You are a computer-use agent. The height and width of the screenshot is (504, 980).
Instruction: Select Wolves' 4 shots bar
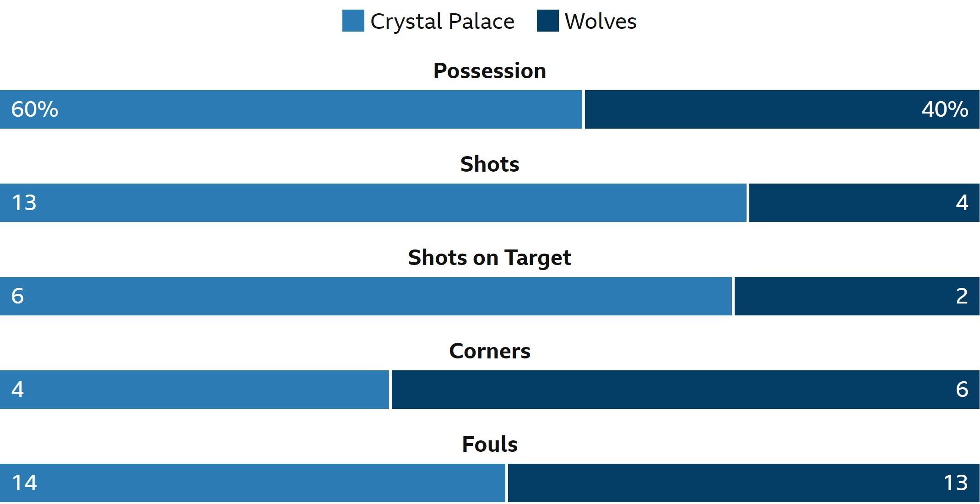coord(864,203)
